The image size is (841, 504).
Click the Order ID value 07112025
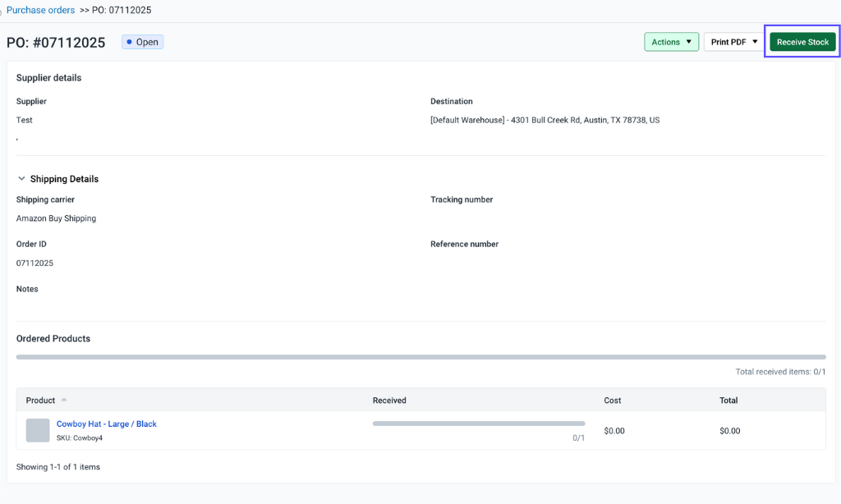34,263
